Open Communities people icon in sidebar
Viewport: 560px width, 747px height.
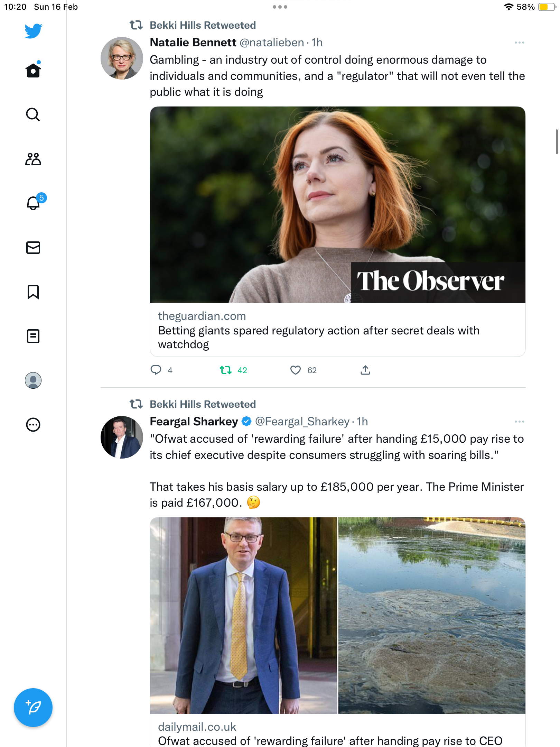[x=33, y=159]
